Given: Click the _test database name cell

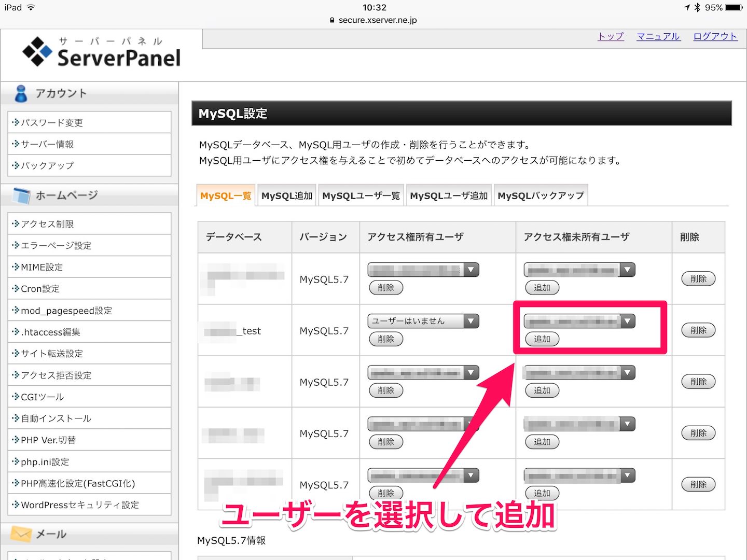Looking at the screenshot, I should tap(245, 330).
